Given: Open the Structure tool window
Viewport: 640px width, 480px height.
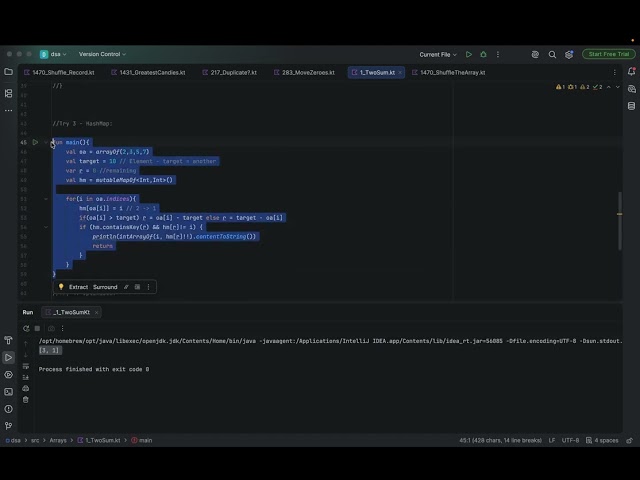Looking at the screenshot, I should 8,93.
